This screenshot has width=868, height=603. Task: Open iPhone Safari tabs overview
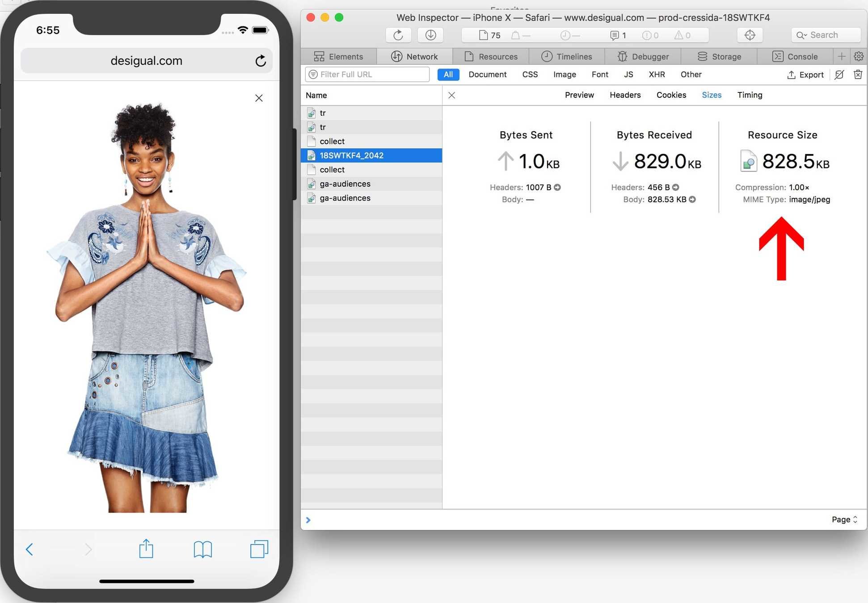[259, 549]
